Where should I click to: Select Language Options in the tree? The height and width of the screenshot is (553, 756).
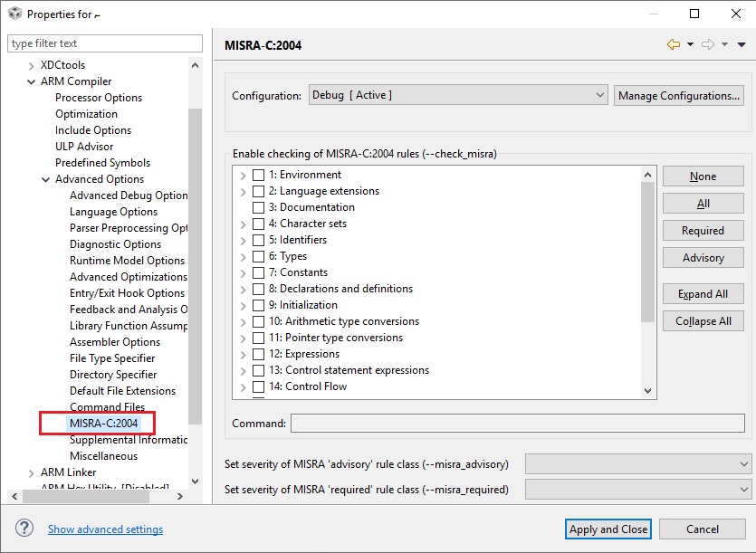point(113,212)
